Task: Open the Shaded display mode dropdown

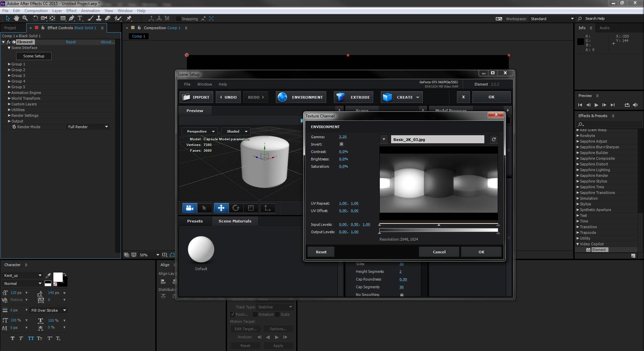Action: (236, 131)
